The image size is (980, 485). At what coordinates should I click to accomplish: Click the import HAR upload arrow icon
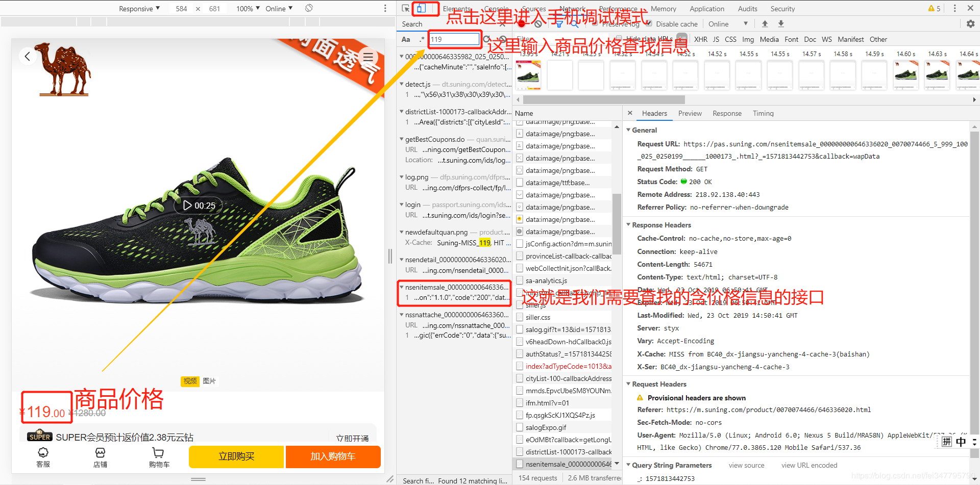coord(765,23)
